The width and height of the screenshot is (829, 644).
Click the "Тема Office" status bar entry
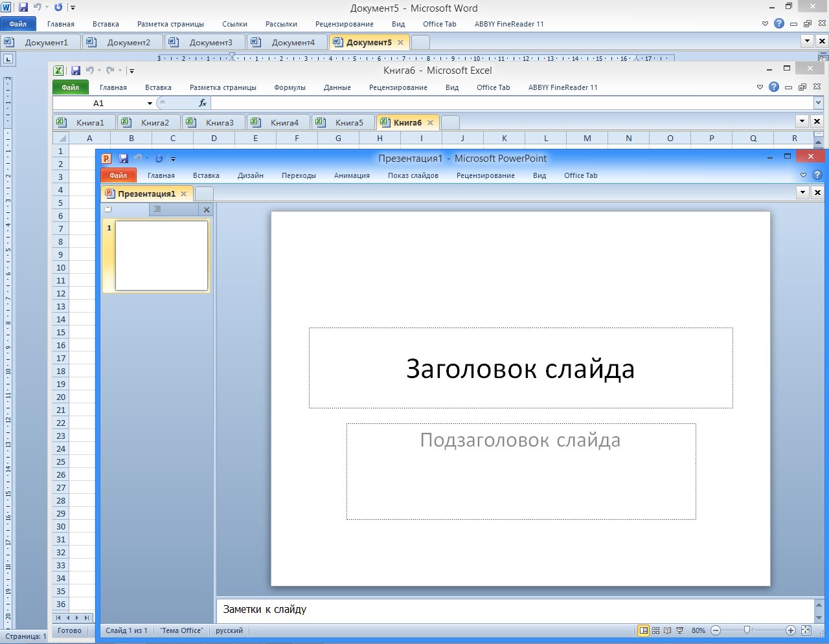[181, 630]
